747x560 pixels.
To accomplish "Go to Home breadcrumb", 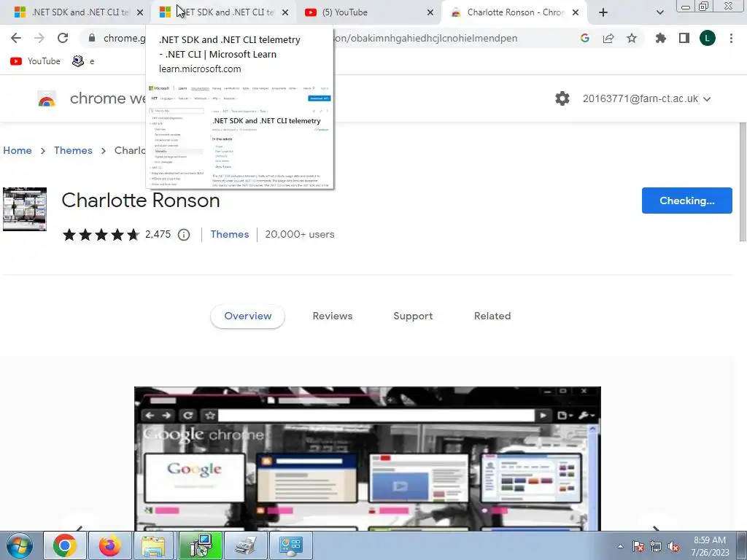I will (x=18, y=150).
